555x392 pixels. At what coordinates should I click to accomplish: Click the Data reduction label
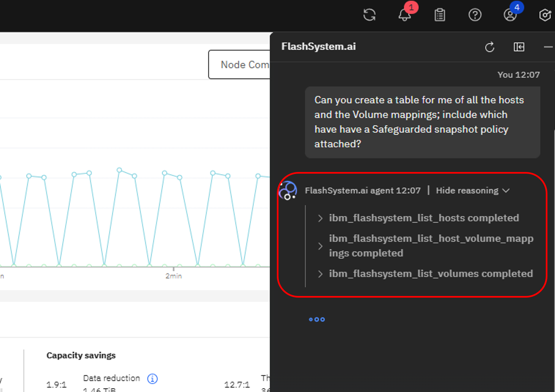coord(111,378)
